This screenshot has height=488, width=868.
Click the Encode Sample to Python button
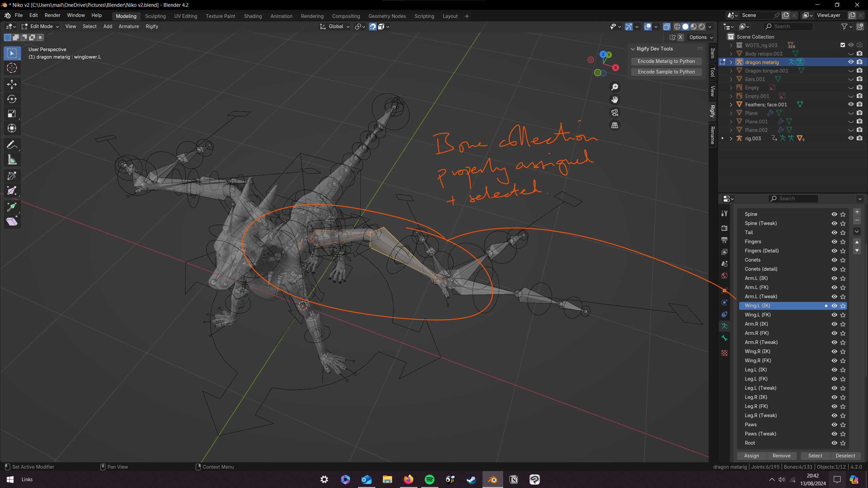coord(667,72)
